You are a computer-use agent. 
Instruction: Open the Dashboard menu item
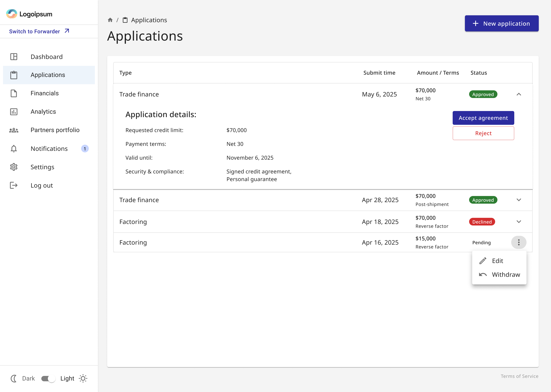click(49, 57)
